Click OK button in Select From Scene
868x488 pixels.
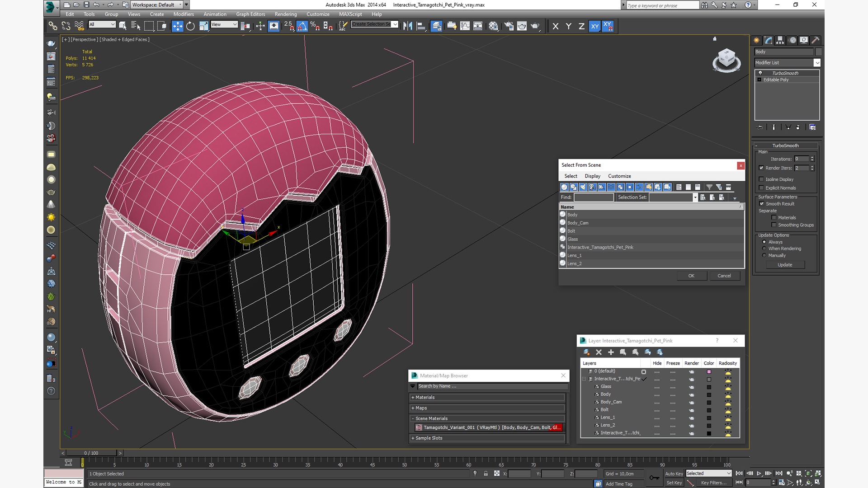tap(691, 275)
